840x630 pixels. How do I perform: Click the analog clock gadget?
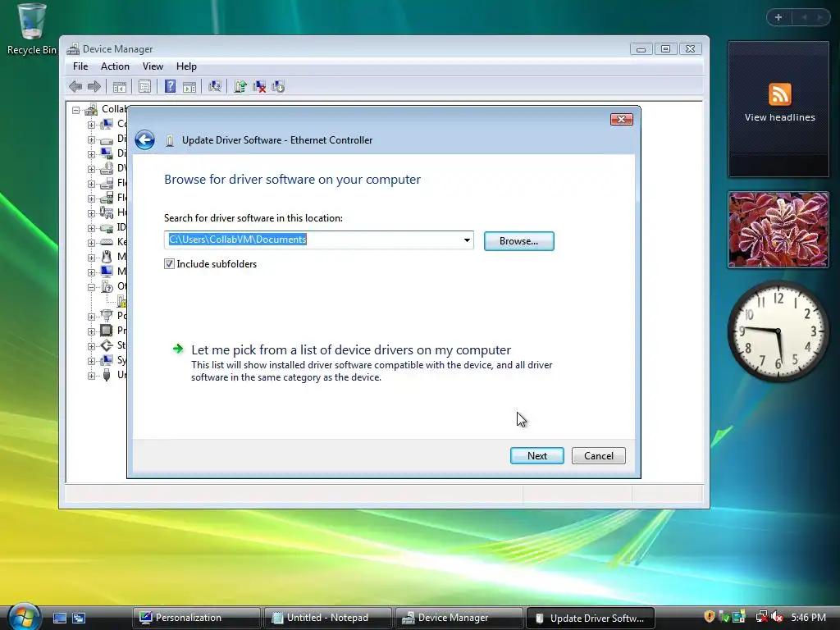click(x=778, y=331)
